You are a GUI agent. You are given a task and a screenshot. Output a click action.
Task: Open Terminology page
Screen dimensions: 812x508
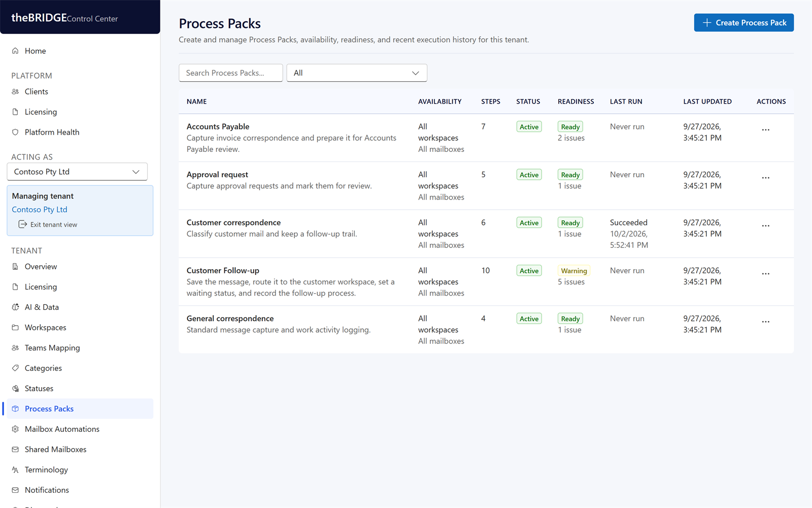80,469
